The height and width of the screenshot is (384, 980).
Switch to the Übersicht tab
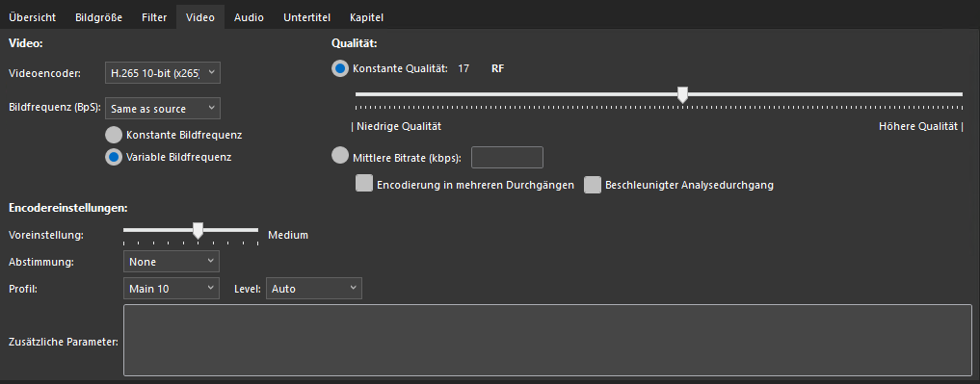click(x=33, y=17)
